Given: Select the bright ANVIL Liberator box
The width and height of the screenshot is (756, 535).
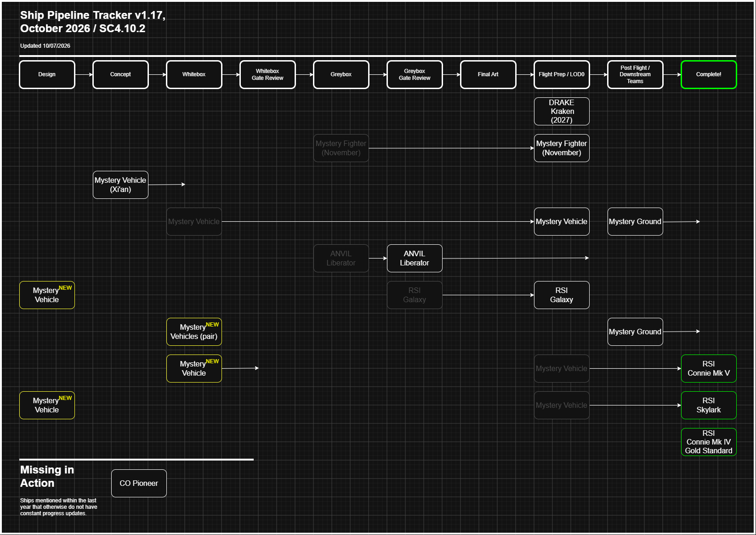Looking at the screenshot, I should pos(415,258).
